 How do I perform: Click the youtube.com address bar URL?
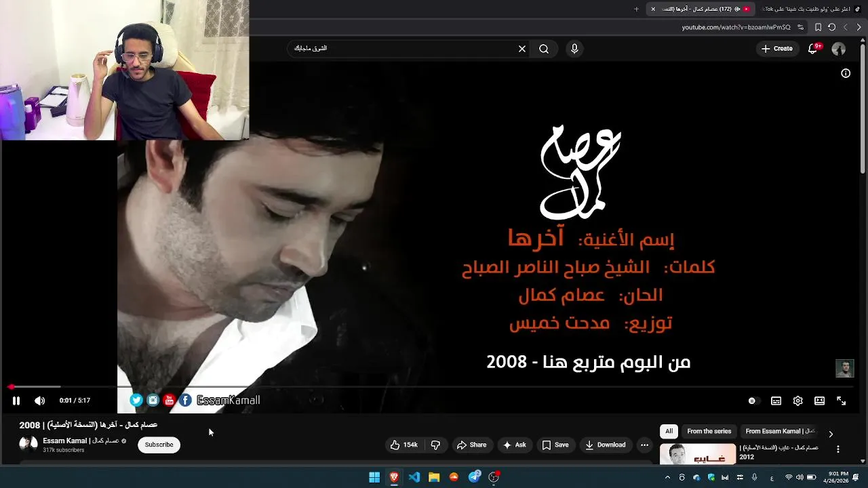click(736, 27)
